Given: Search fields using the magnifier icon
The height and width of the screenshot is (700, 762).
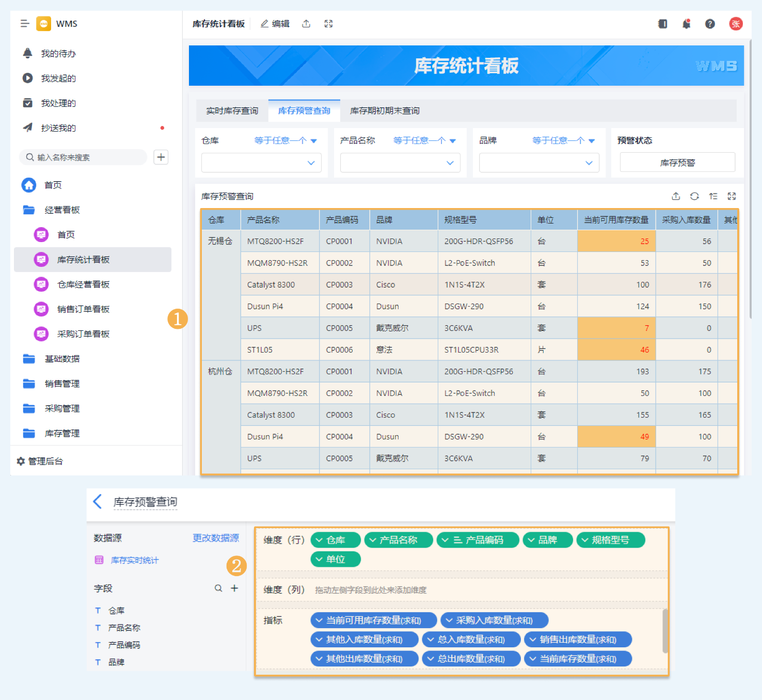Looking at the screenshot, I should tap(218, 588).
